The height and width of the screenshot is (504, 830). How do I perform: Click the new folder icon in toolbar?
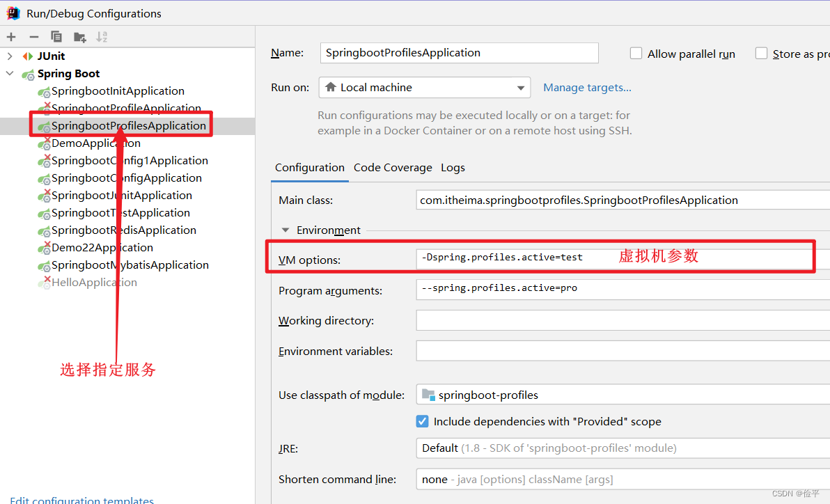pyautogui.click(x=79, y=36)
